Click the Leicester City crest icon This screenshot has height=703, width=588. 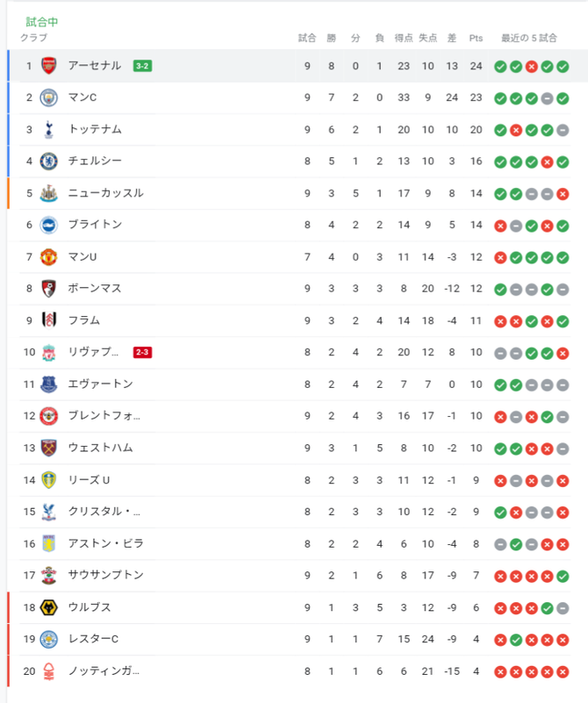click(49, 638)
